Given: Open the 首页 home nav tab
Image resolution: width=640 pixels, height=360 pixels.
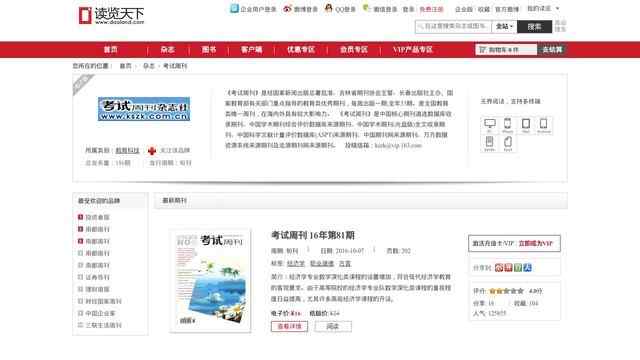Looking at the screenshot, I should click(110, 49).
